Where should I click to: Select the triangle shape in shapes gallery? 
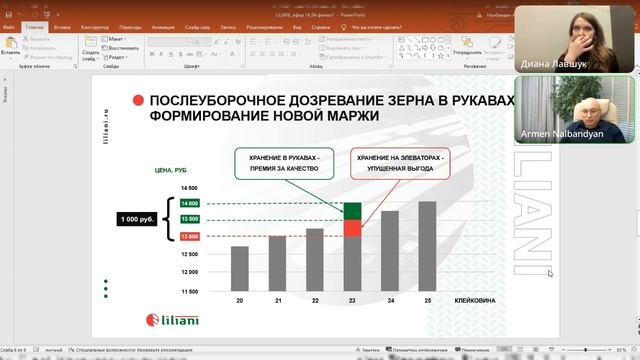pyautogui.click(x=402, y=48)
